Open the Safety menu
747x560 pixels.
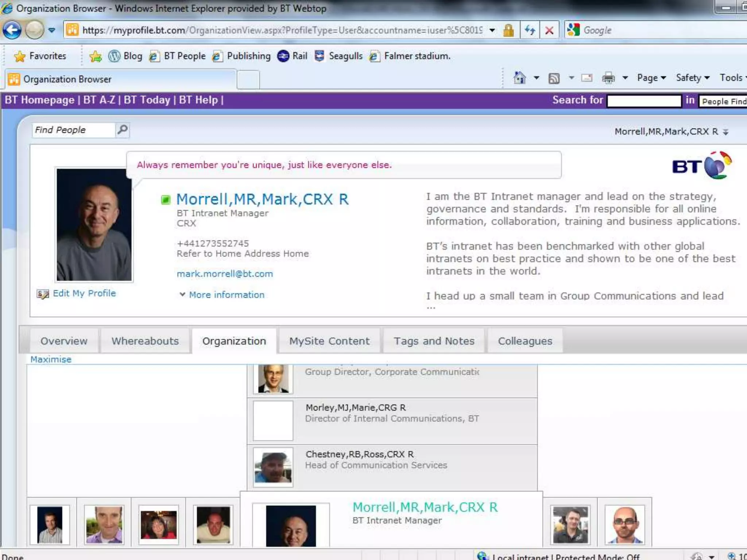pos(693,78)
